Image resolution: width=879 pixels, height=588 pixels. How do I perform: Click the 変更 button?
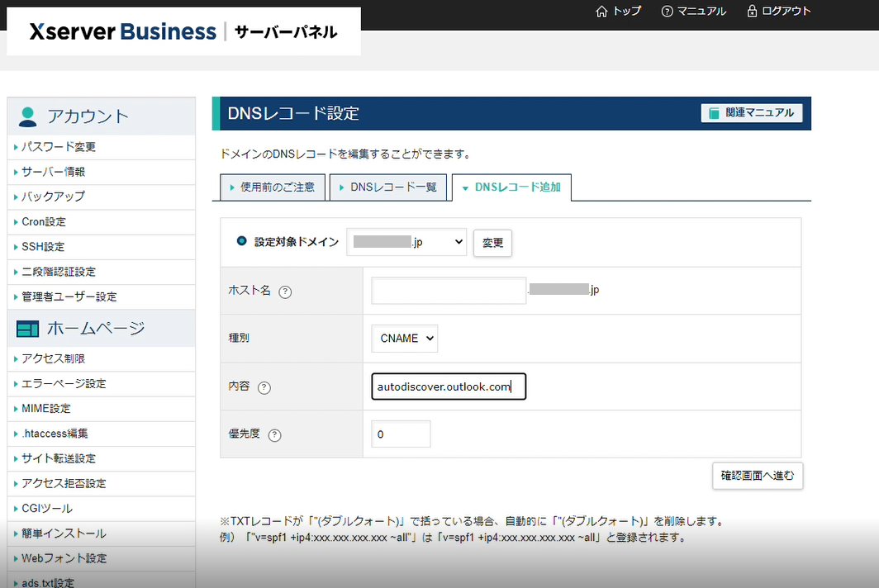pos(492,243)
